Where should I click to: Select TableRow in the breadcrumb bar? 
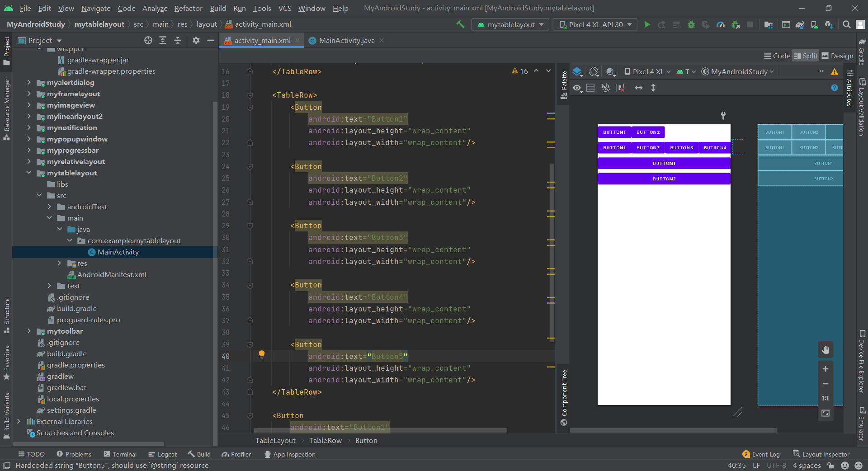point(325,440)
